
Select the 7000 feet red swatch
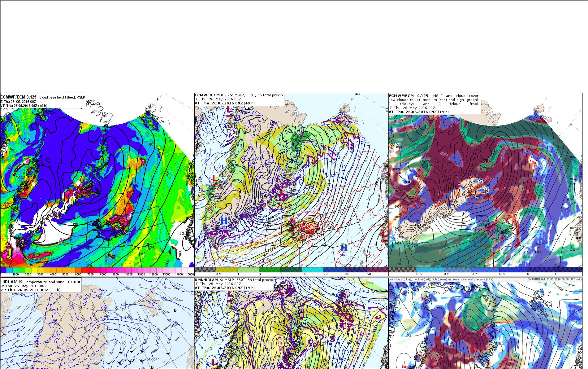coord(91,270)
